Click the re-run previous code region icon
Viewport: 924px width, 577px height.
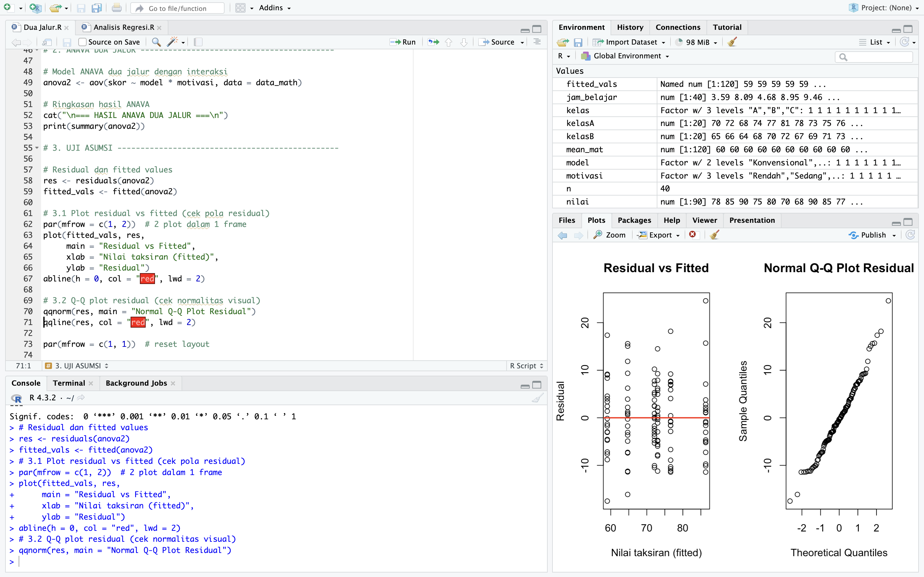[x=433, y=42]
